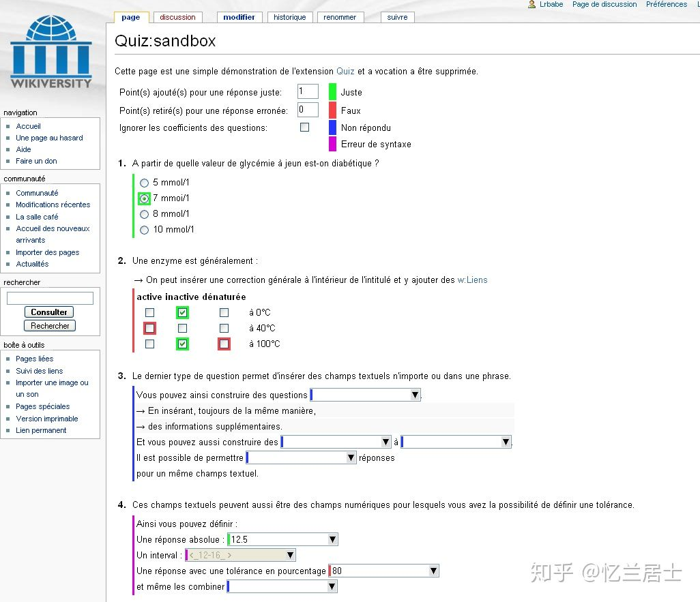Focus the points for réponse juste field

coord(308,91)
